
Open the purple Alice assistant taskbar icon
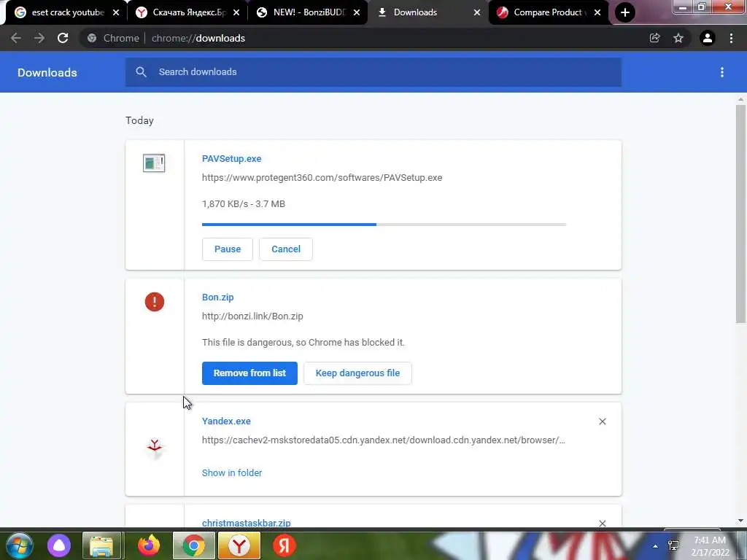point(59,545)
